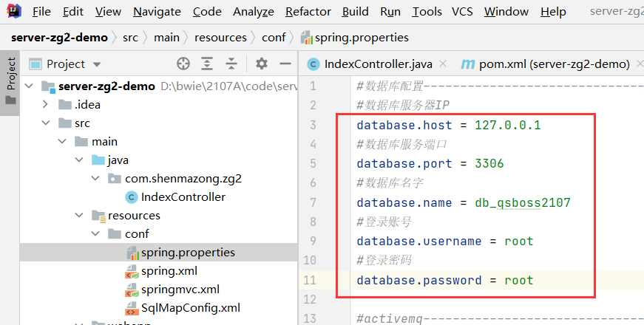Click line number 12 in gutter
The width and height of the screenshot is (644, 325).
pyautogui.click(x=310, y=299)
